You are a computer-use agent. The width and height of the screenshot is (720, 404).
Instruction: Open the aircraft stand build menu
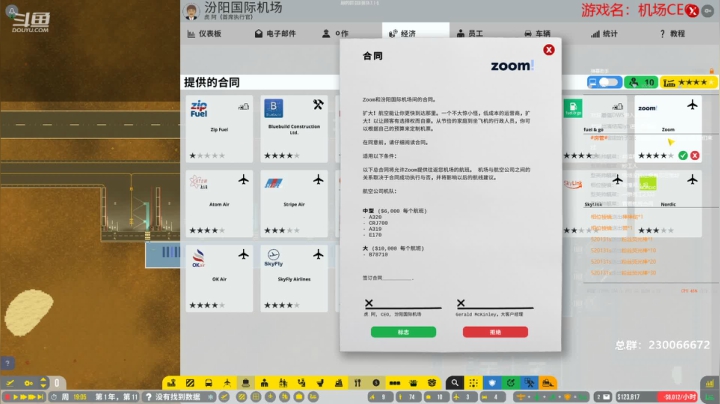coord(227,383)
